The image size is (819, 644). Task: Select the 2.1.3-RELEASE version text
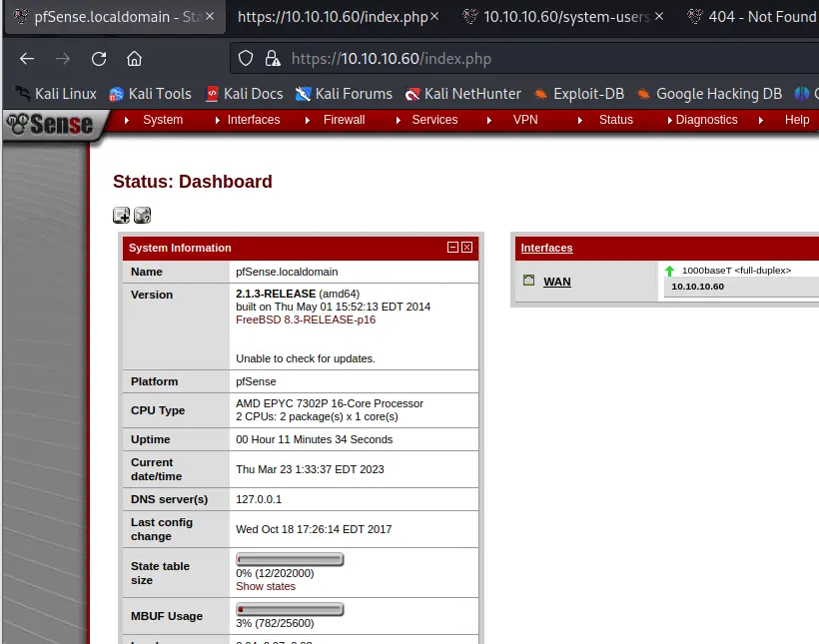(x=276, y=294)
